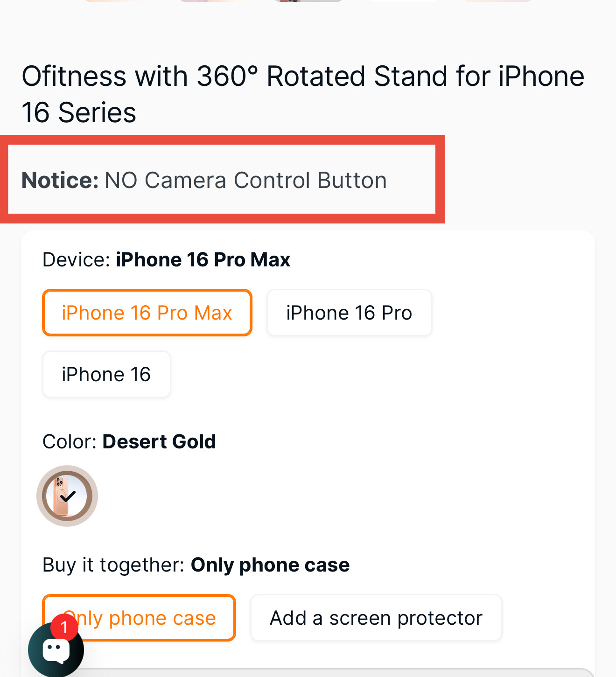The image size is (616, 677).
Task: Choose Add a screen protector option
Action: (x=376, y=618)
